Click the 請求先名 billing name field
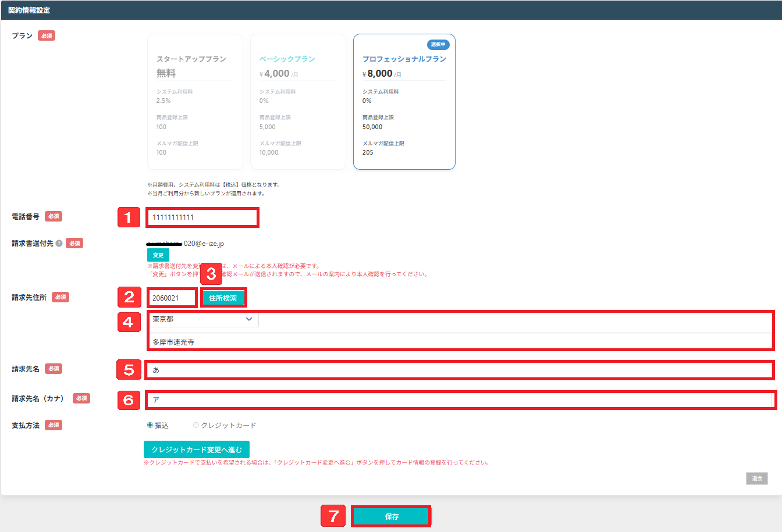The width and height of the screenshot is (782, 532). [x=460, y=370]
